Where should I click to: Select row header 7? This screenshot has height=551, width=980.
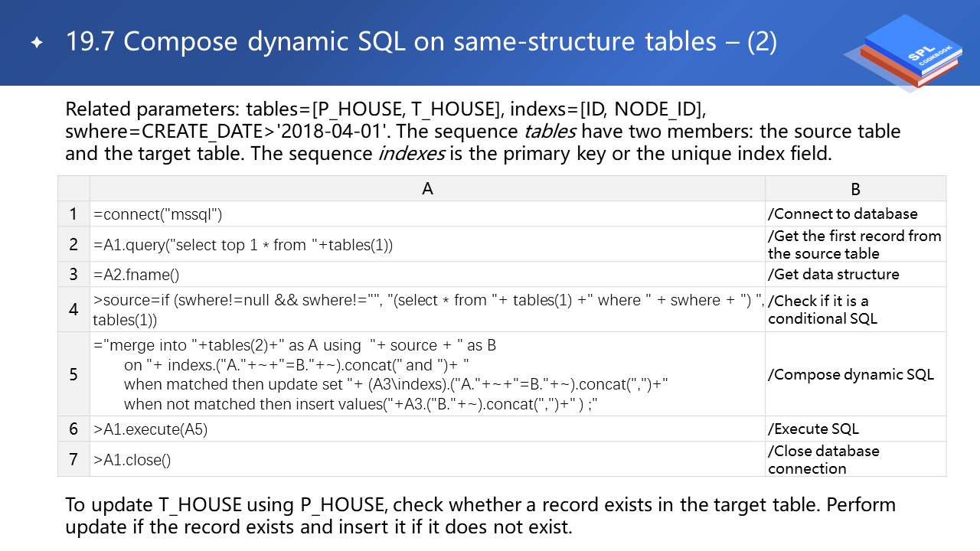tap(73, 459)
